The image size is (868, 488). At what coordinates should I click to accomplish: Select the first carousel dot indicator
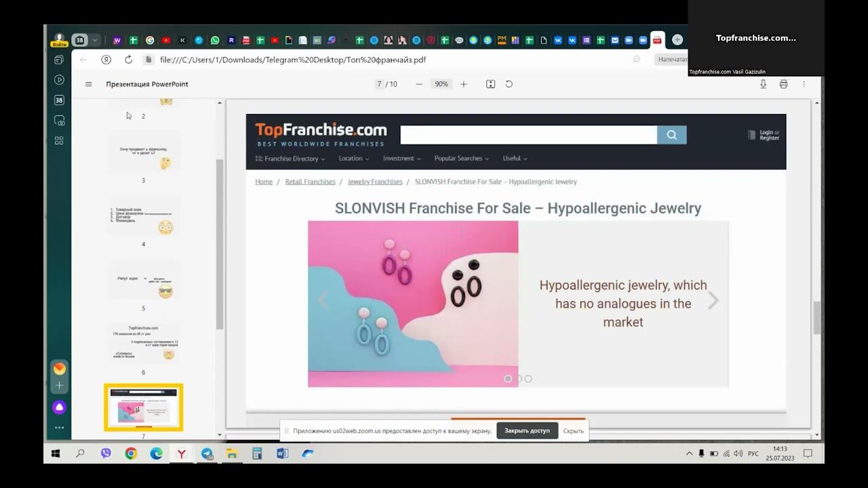[x=508, y=379]
